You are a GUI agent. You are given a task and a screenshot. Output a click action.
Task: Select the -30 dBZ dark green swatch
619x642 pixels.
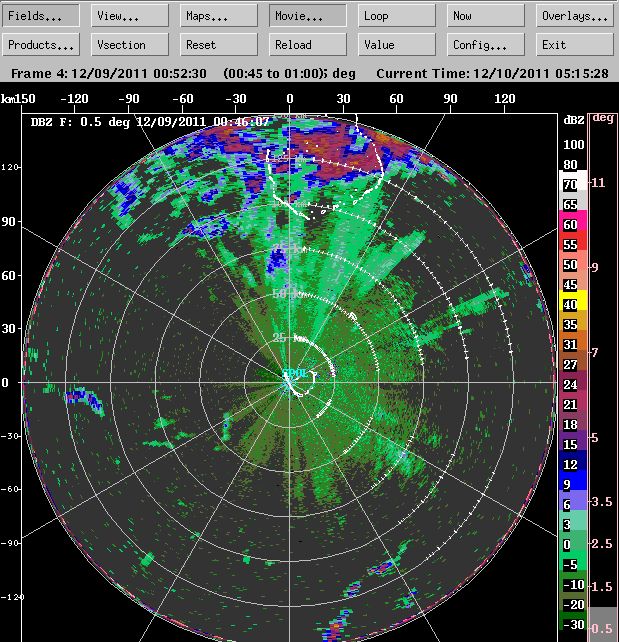click(573, 620)
